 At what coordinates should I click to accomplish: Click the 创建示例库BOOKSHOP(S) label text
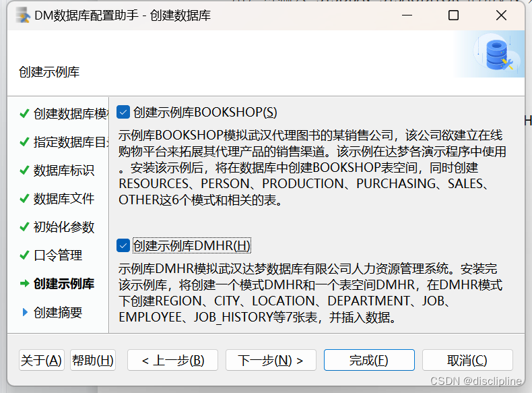(205, 112)
